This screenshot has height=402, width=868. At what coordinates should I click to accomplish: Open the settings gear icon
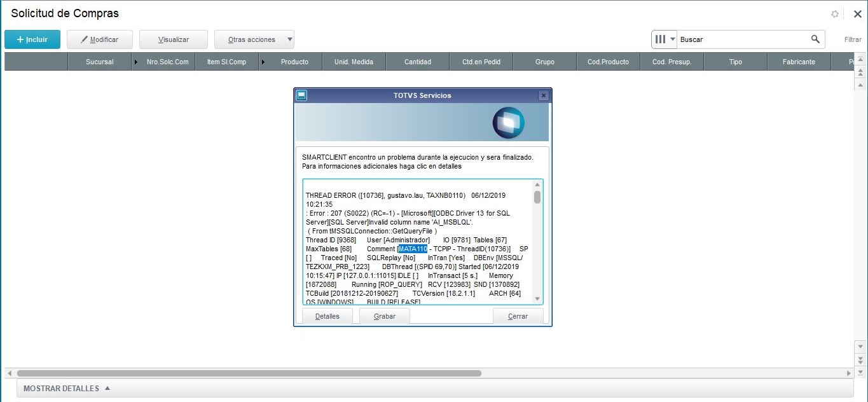pos(835,14)
